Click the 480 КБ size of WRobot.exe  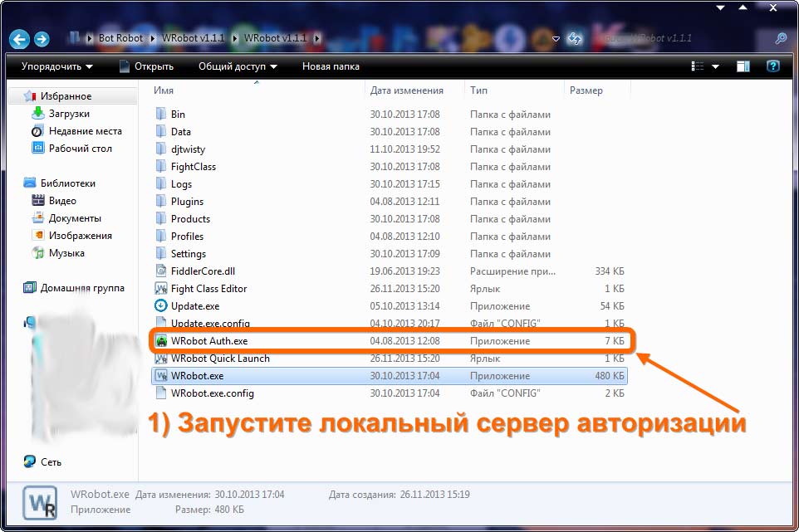coord(609,376)
